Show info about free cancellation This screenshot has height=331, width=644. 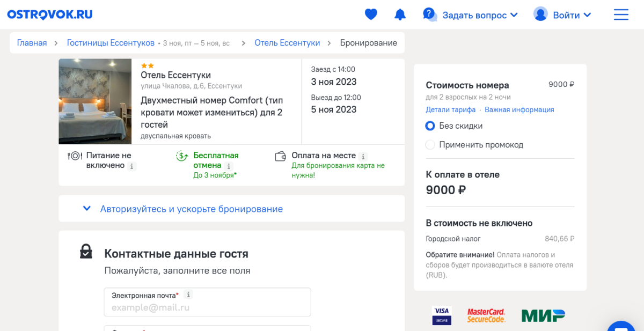[x=229, y=166]
